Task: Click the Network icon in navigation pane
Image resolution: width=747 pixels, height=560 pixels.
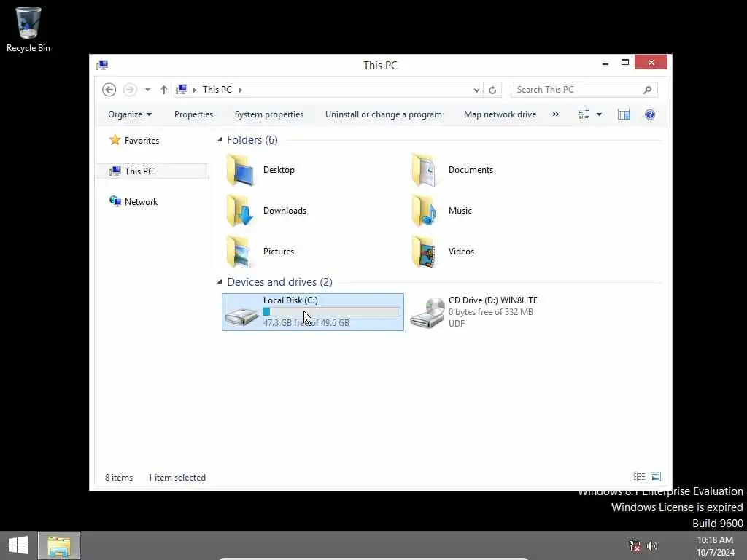Action: (x=115, y=201)
